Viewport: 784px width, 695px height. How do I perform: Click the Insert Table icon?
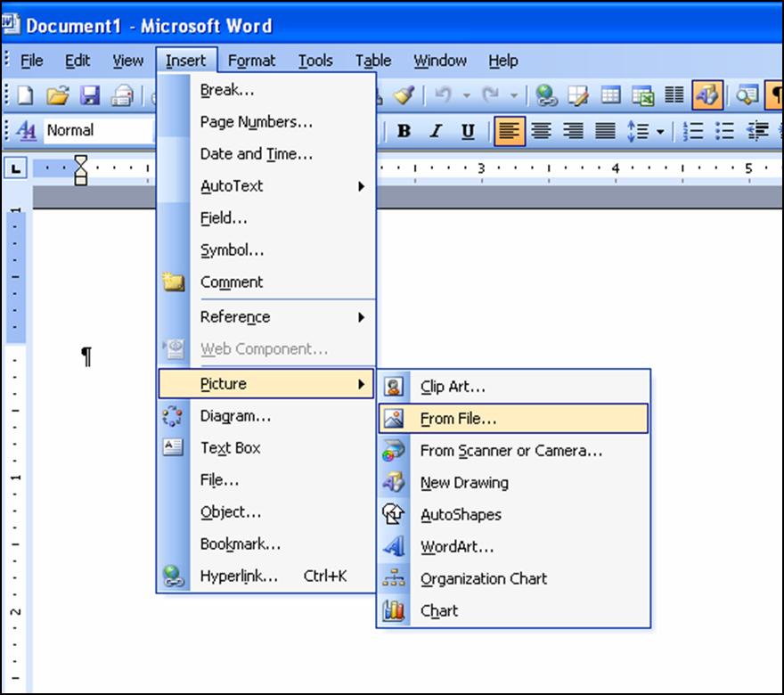tap(610, 95)
